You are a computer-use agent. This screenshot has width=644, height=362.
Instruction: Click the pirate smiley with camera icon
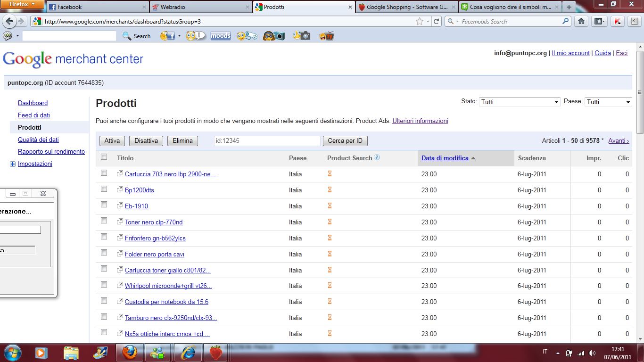pos(273,36)
